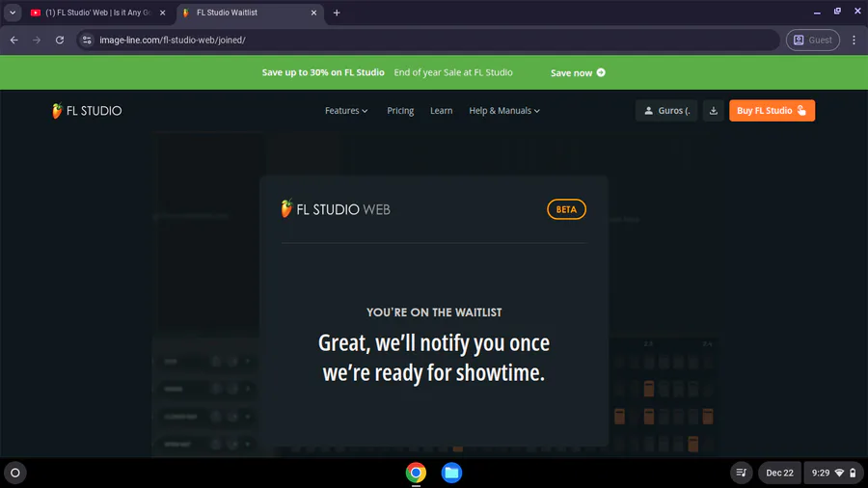Click the "YOU'RE ON THE WAITLIST" heading
The height and width of the screenshot is (488, 868).
(434, 312)
